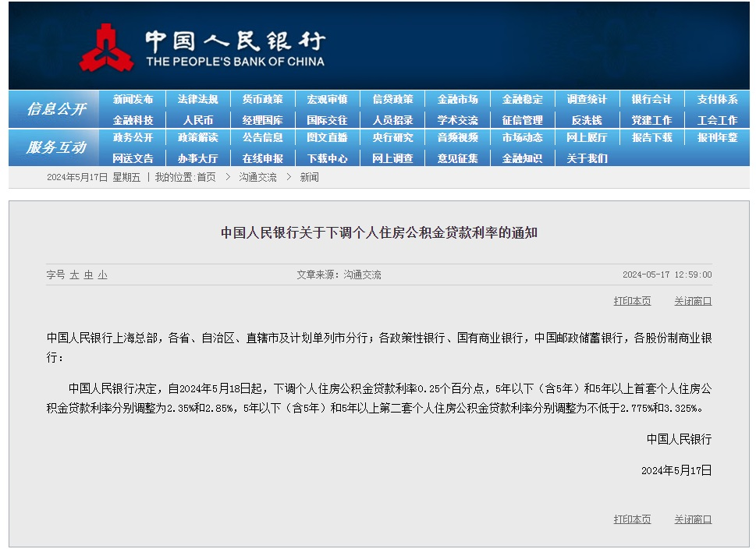This screenshot has width=756, height=549.
Task: Select 人民币 in the navigation bar
Action: [197, 120]
